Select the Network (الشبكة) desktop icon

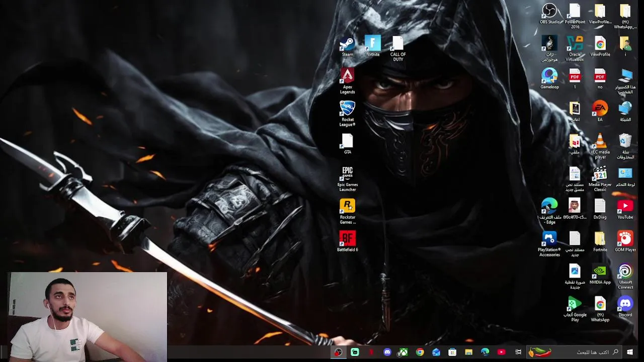coord(625,112)
